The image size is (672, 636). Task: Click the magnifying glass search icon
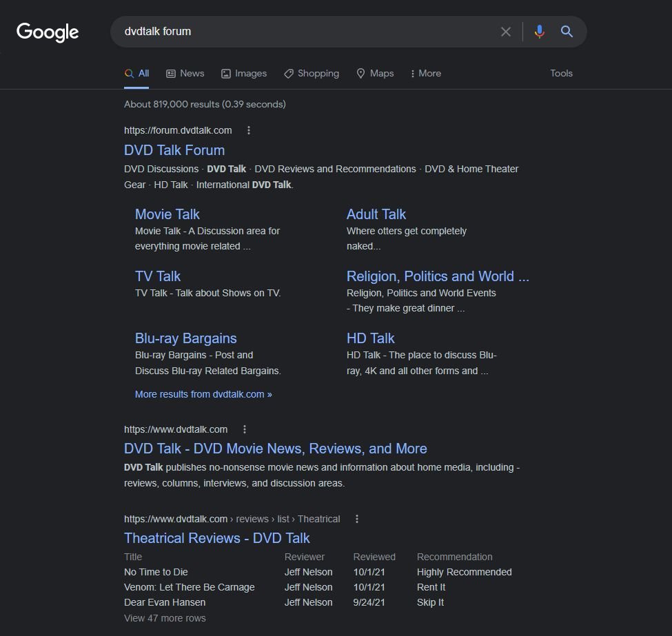(x=567, y=31)
